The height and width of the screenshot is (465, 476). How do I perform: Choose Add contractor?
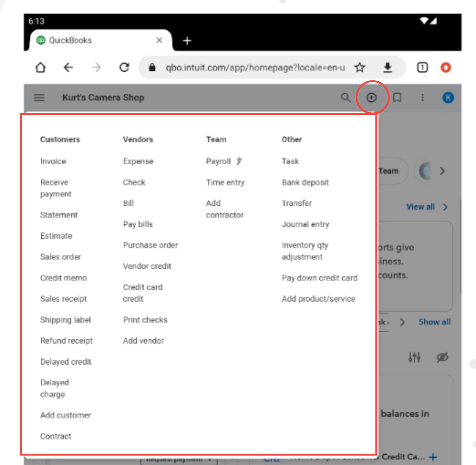tap(225, 209)
